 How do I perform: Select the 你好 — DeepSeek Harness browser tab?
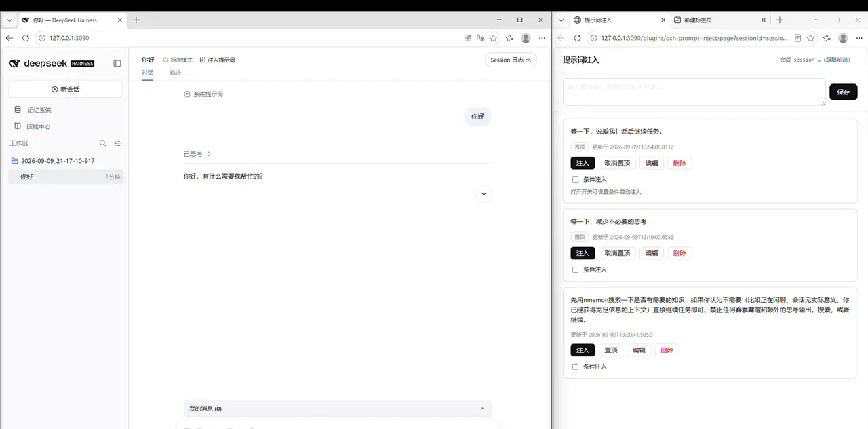click(x=71, y=20)
